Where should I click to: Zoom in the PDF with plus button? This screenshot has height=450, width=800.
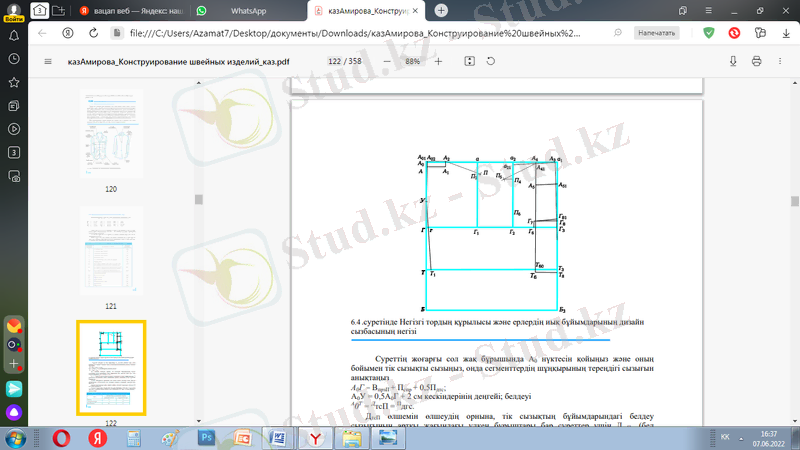[438, 61]
